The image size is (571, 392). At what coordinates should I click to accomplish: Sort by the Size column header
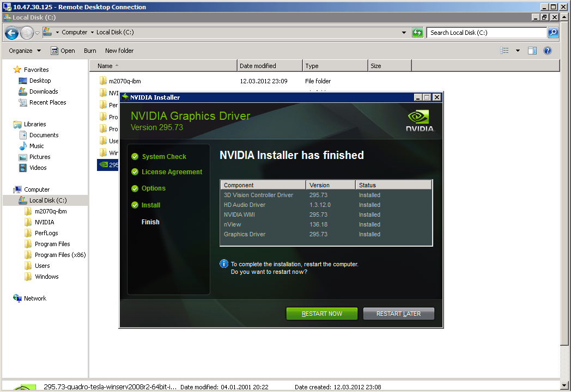(390, 66)
